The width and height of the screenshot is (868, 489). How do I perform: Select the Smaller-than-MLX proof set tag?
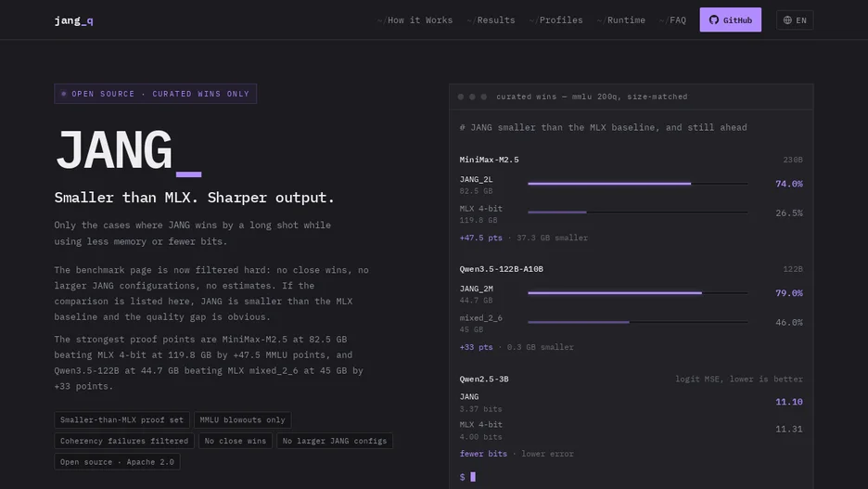click(x=121, y=419)
